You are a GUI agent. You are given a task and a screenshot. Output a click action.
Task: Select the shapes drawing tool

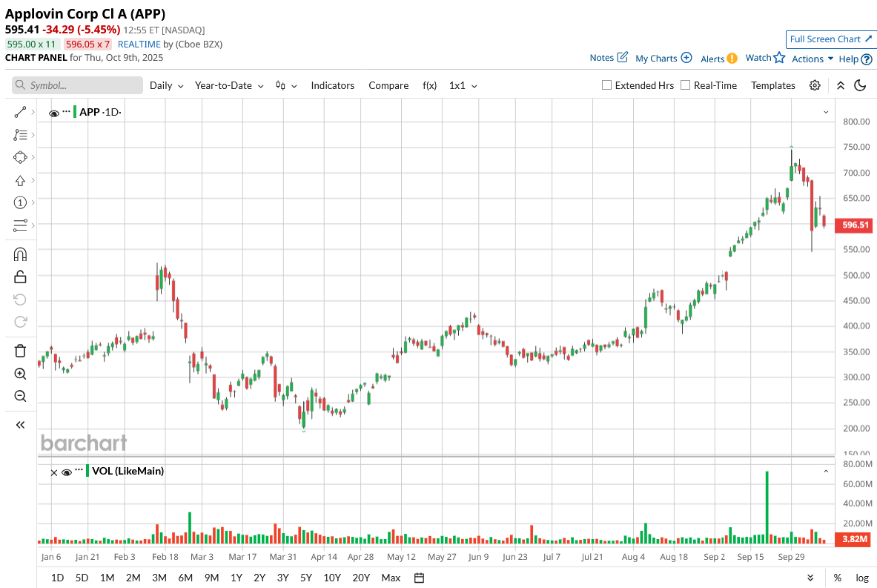click(x=20, y=157)
